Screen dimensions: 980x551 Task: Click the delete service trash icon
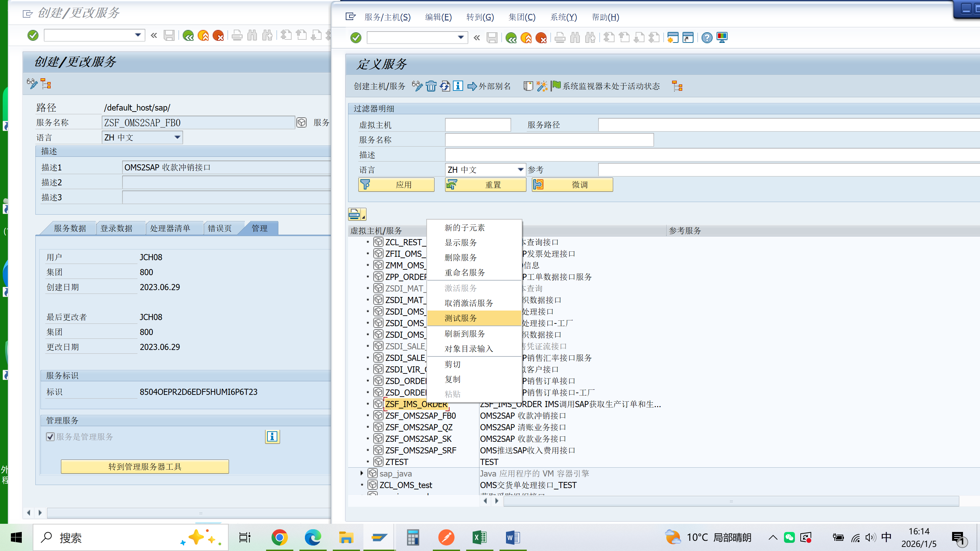(x=431, y=86)
